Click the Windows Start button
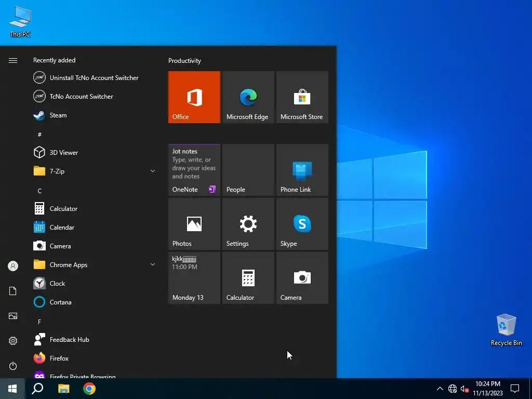Screen dimensions: 532x399 12,389
